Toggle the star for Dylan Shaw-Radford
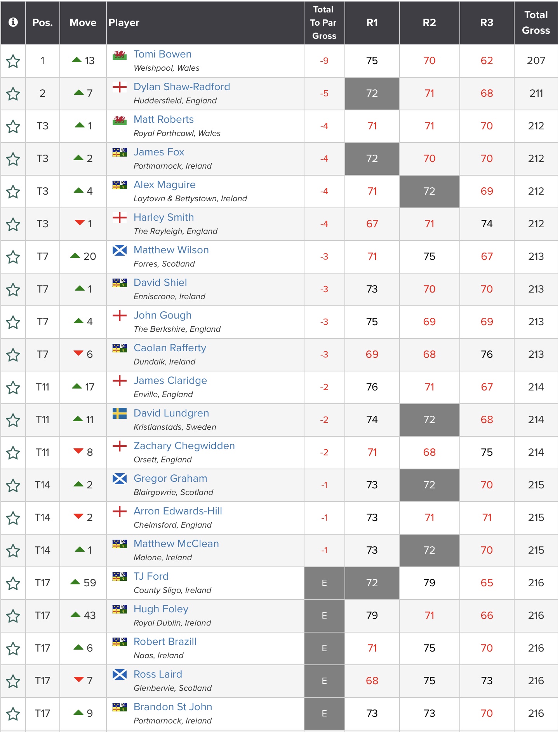Viewport: 560px width, 732px height. click(13, 94)
